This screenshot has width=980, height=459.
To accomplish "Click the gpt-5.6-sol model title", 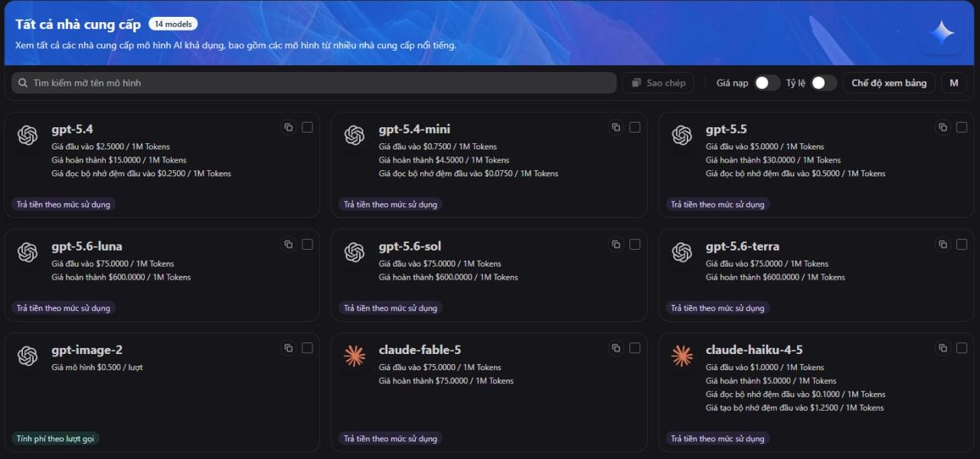I will [x=410, y=246].
